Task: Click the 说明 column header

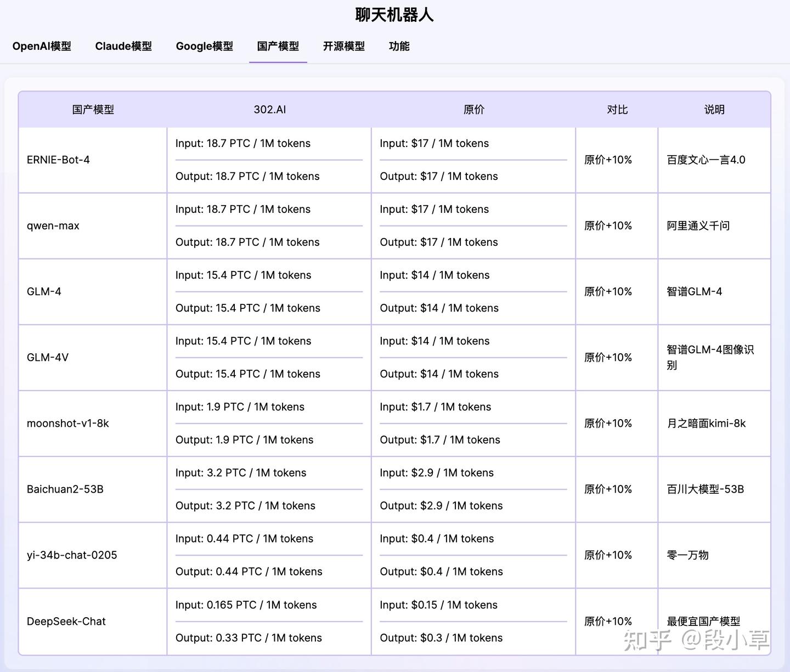Action: point(714,109)
